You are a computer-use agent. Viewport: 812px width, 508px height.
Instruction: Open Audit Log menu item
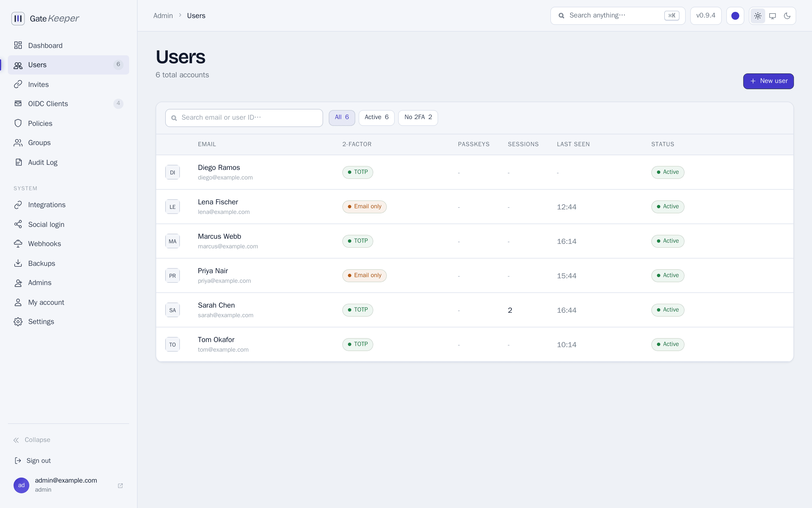(x=69, y=162)
